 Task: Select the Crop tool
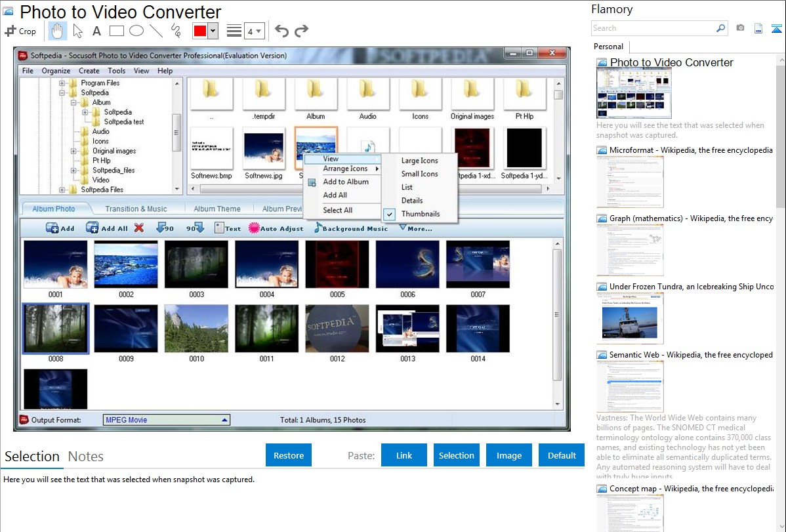click(x=20, y=31)
